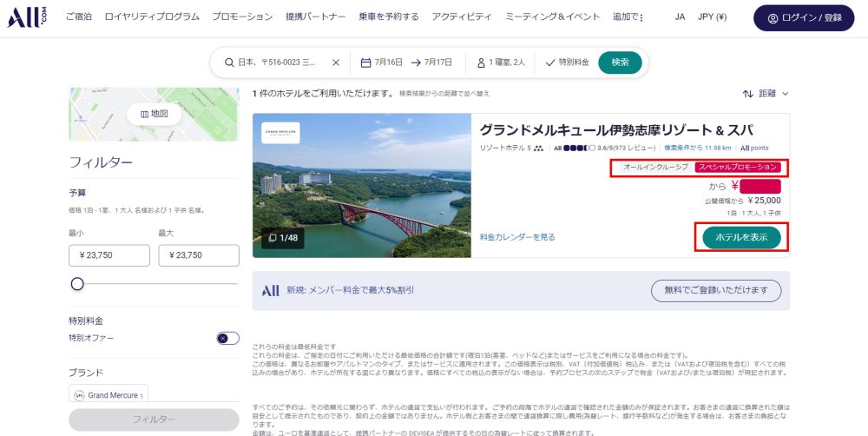The image size is (868, 436).
Task: Open the 追加で more-menu dots
Action: [641, 17]
